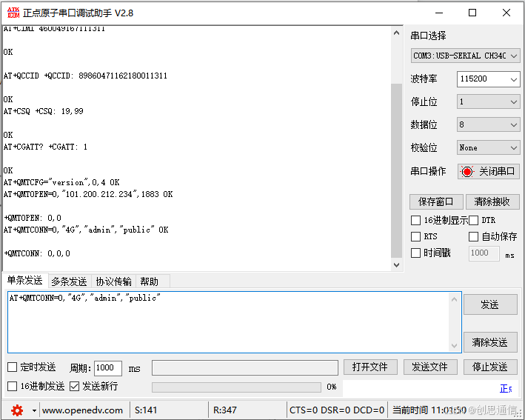Click the AT+CSQ +CSQ: 19,99 line
The image size is (525, 420).
[44, 111]
